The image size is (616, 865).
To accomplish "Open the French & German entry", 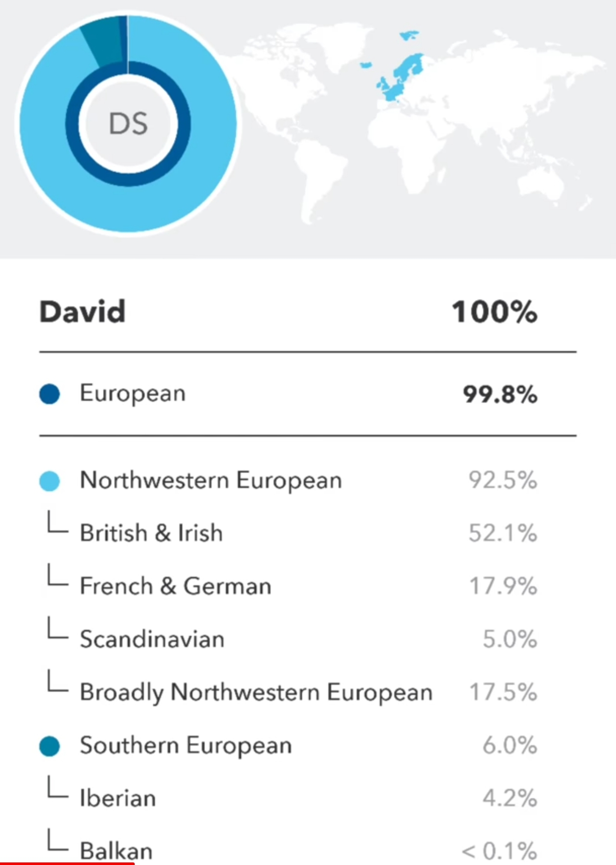I will (x=175, y=586).
